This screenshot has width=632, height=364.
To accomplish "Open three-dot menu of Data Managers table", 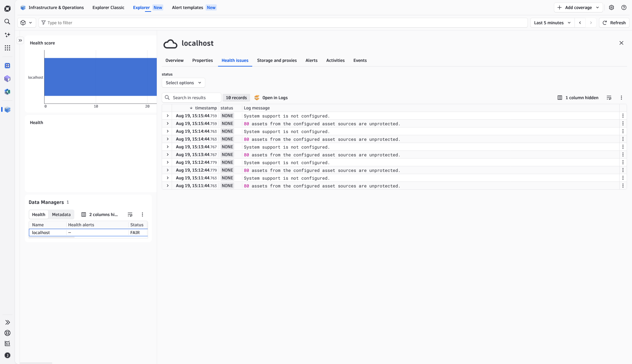I will coord(142,214).
